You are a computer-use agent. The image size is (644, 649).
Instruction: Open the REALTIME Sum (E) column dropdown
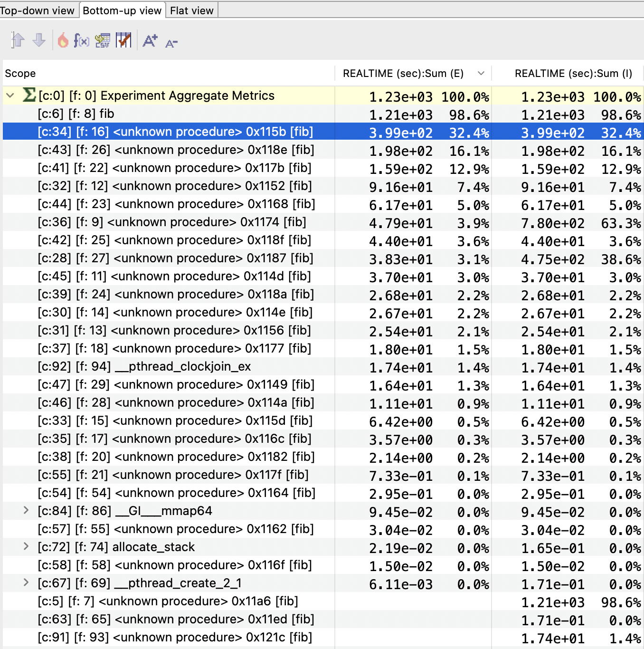(x=481, y=73)
